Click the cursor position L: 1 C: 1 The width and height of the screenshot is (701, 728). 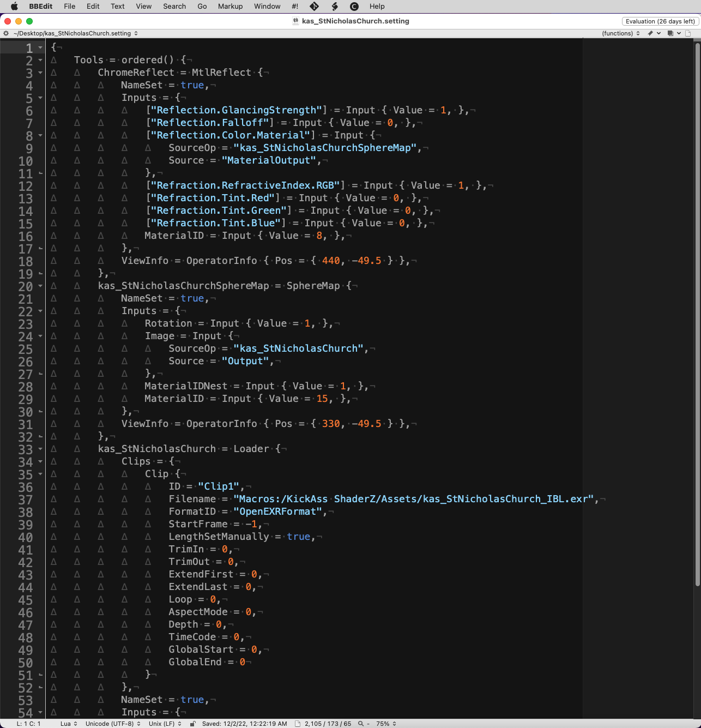coord(28,724)
